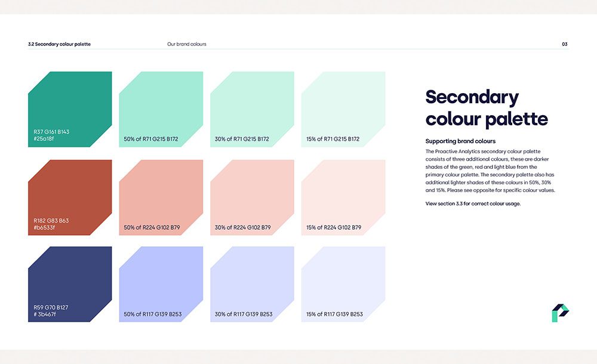Choose the 30% of R224 G102 B79 swatch
Screen dimensions: 597x364
pos(252,198)
